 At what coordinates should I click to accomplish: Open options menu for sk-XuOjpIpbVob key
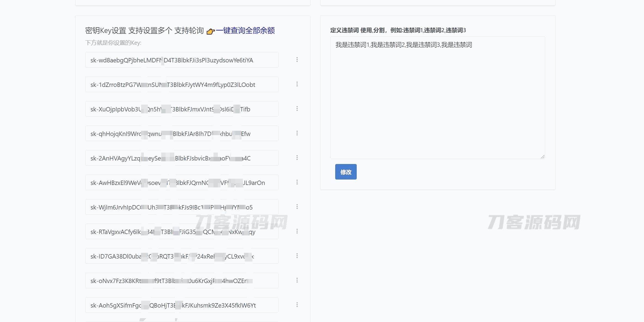tap(297, 109)
